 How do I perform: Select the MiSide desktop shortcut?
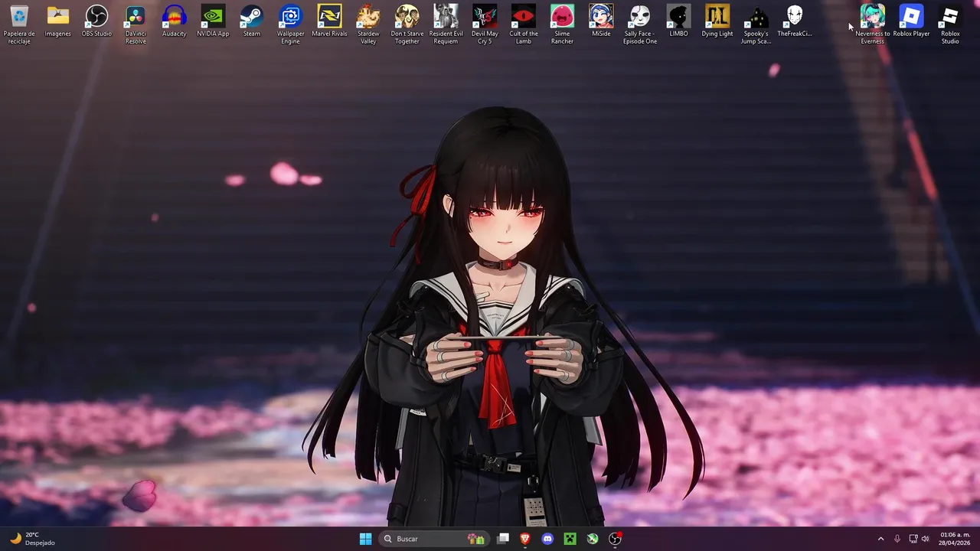(601, 21)
